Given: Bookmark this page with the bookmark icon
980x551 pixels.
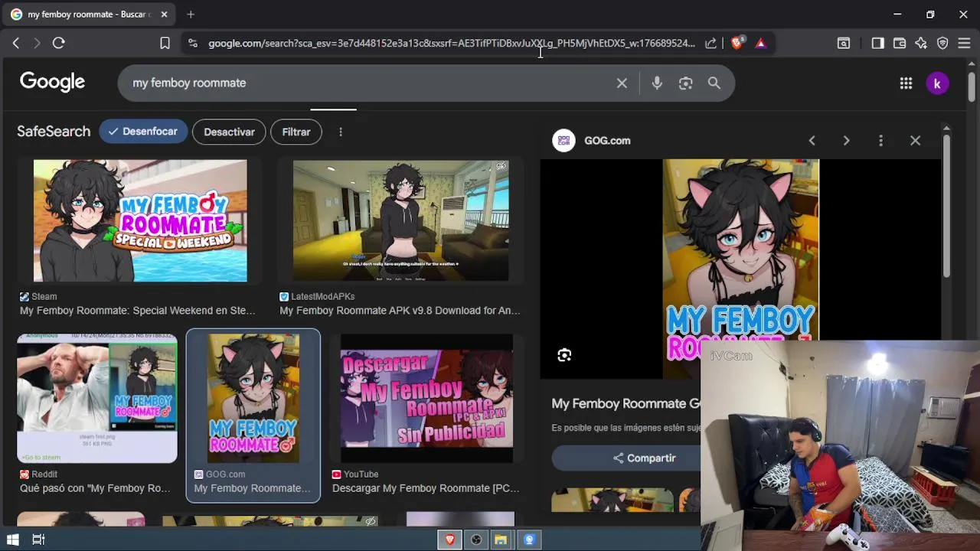Looking at the screenshot, I should (x=165, y=44).
